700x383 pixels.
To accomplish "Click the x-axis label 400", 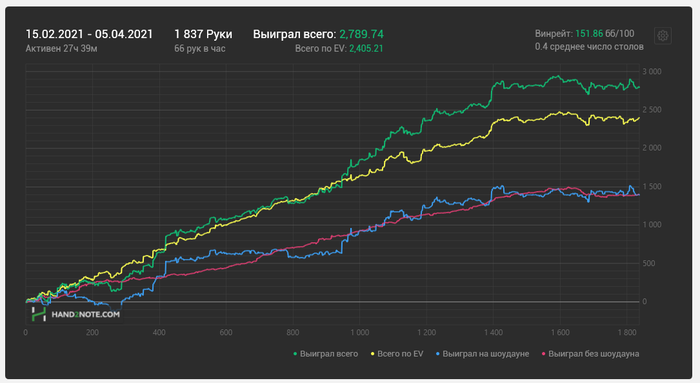I will coord(159,333).
